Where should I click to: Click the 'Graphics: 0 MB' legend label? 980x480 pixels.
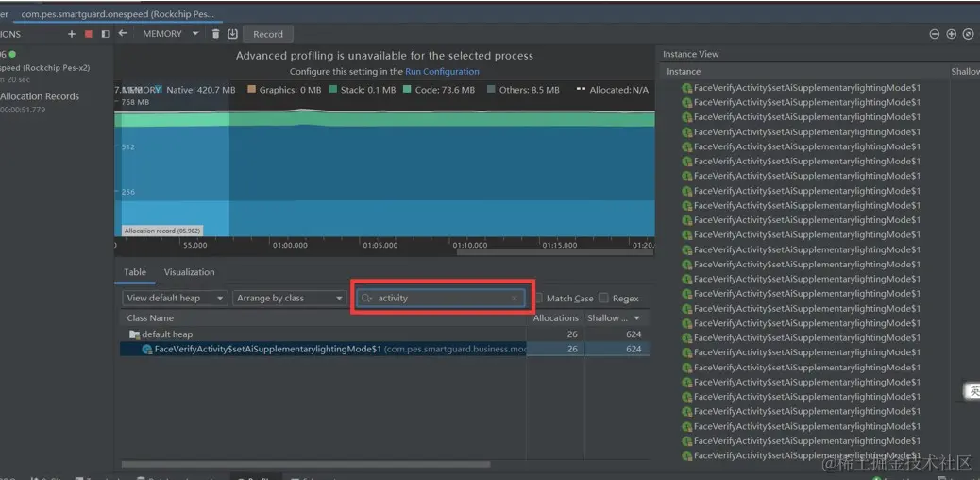[290, 90]
